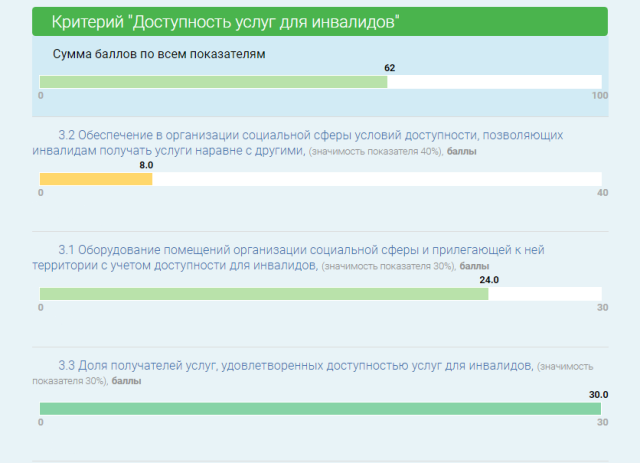Click the total score progress bar showing 62
This screenshot has width=640, height=463.
coord(320,82)
